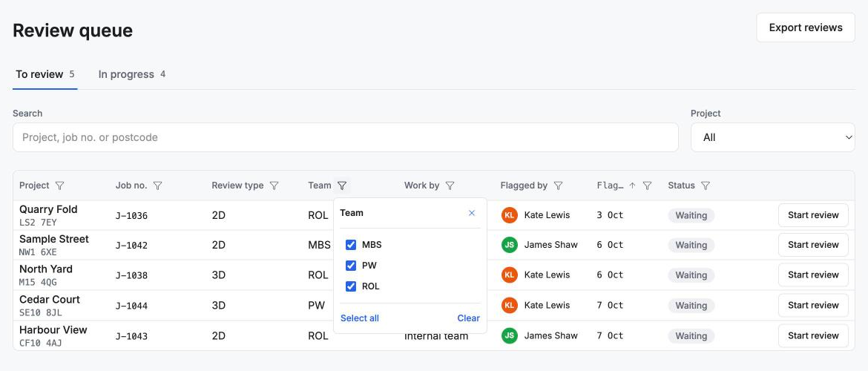Open the Flagged date column filter icon
The height and width of the screenshot is (371, 868).
(647, 185)
